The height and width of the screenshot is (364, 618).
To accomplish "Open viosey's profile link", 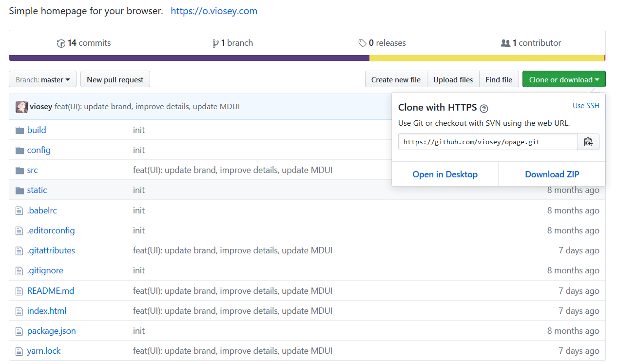I will [x=41, y=107].
